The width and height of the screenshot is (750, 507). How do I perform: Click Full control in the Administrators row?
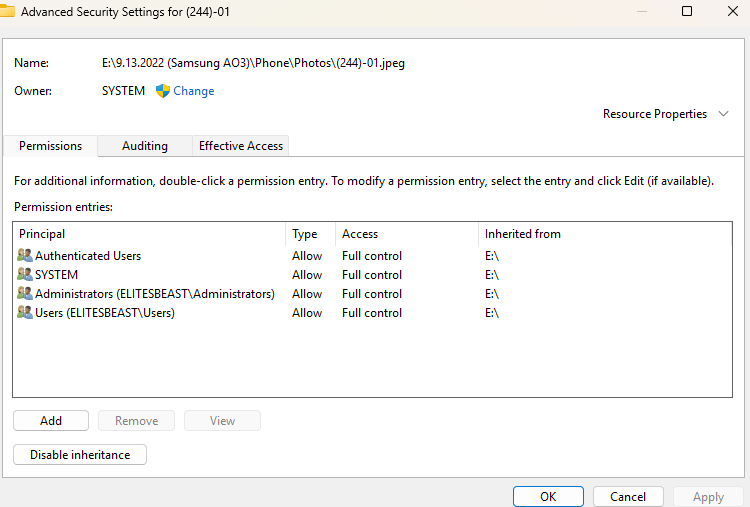pos(372,294)
